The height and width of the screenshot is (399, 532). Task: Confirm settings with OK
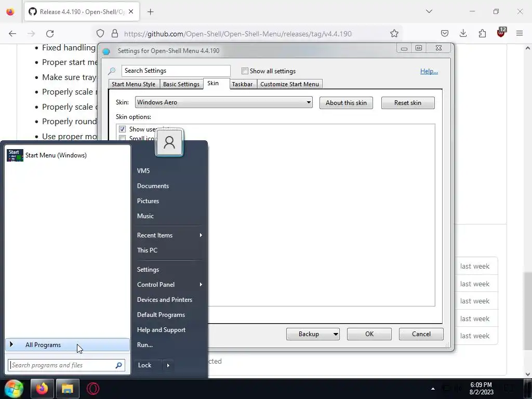coord(369,334)
